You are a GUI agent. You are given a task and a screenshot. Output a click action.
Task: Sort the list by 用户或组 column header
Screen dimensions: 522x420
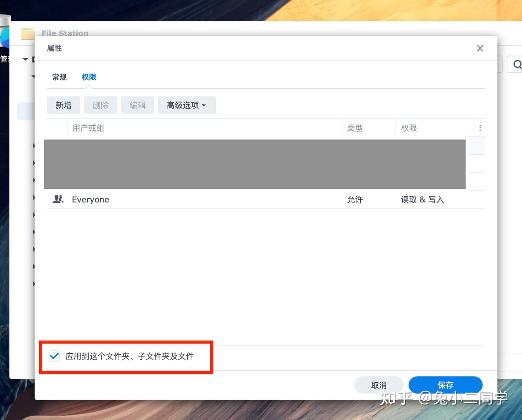(88, 128)
